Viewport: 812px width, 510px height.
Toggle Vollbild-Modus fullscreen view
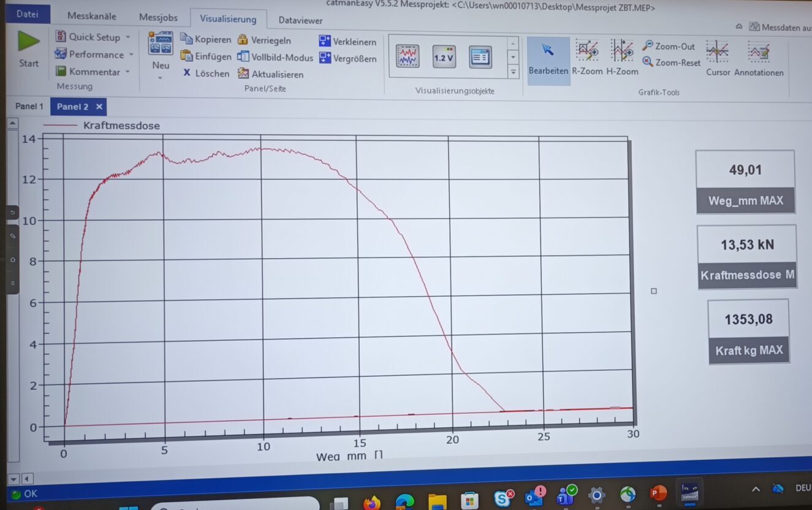(275, 58)
